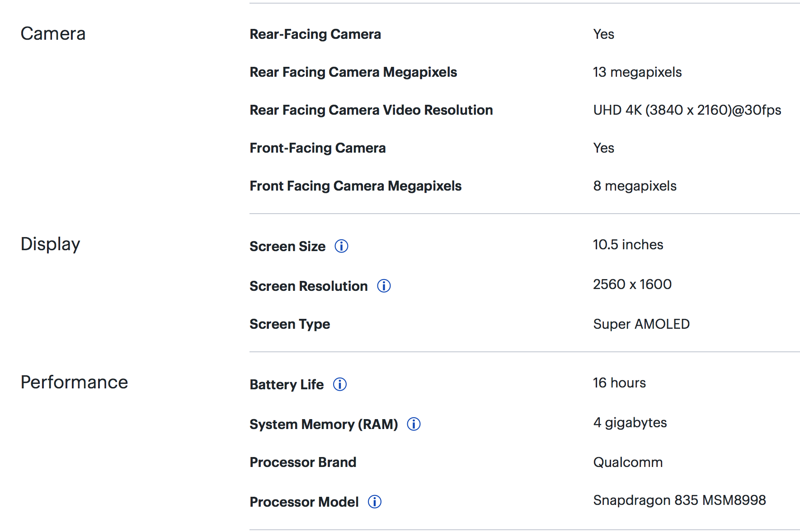Click info icon beside System Memory (RAM)
The image size is (800, 532).
click(x=414, y=424)
